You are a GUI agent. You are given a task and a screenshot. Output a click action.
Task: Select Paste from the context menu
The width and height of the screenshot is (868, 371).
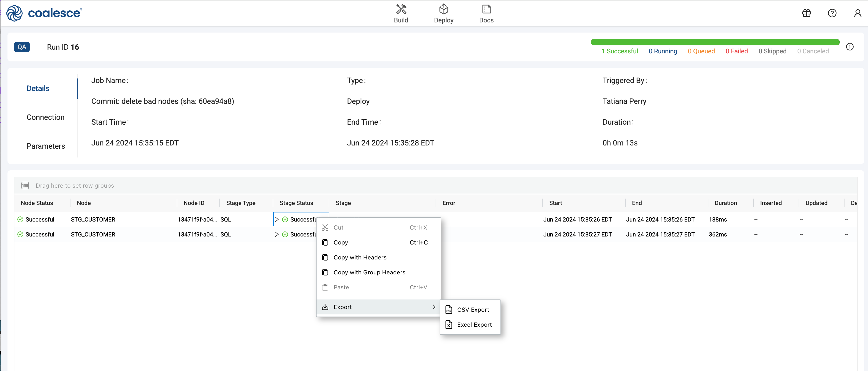[x=378, y=287]
